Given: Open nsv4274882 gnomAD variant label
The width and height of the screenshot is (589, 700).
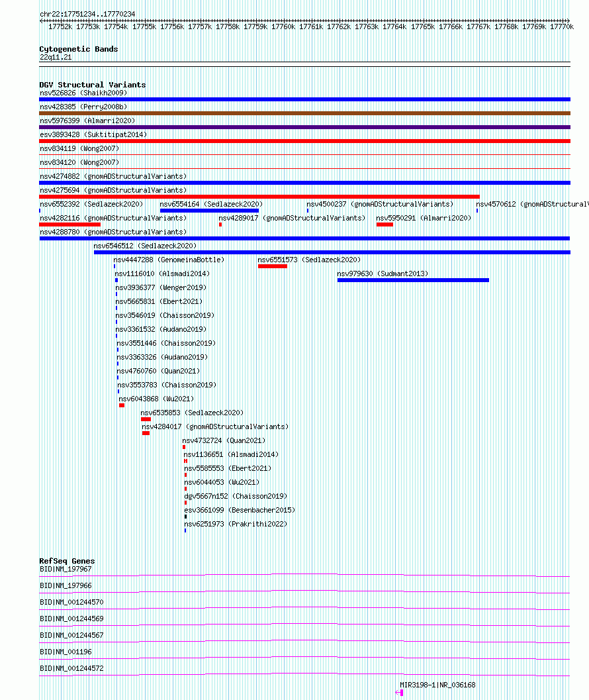Looking at the screenshot, I should [113, 176].
